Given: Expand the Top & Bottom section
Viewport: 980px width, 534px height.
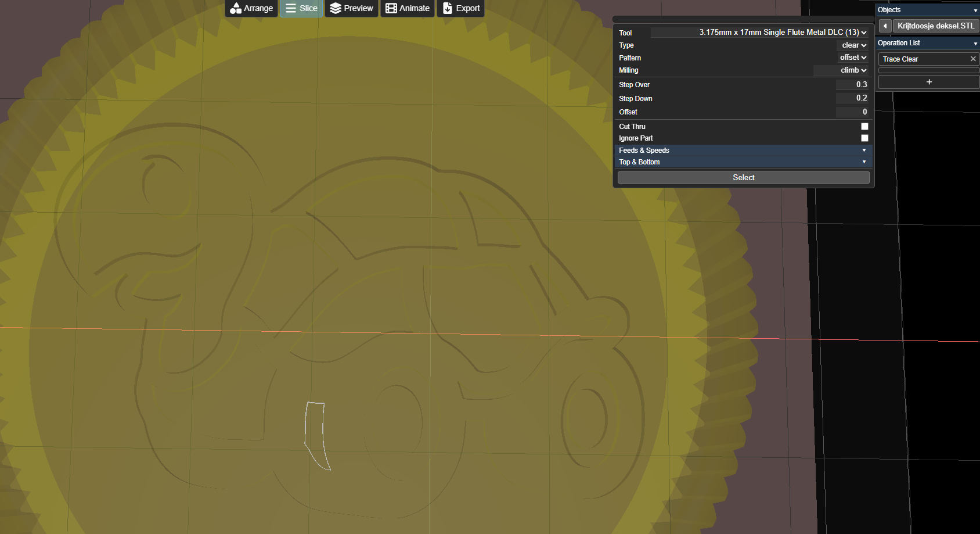Looking at the screenshot, I should tap(743, 162).
